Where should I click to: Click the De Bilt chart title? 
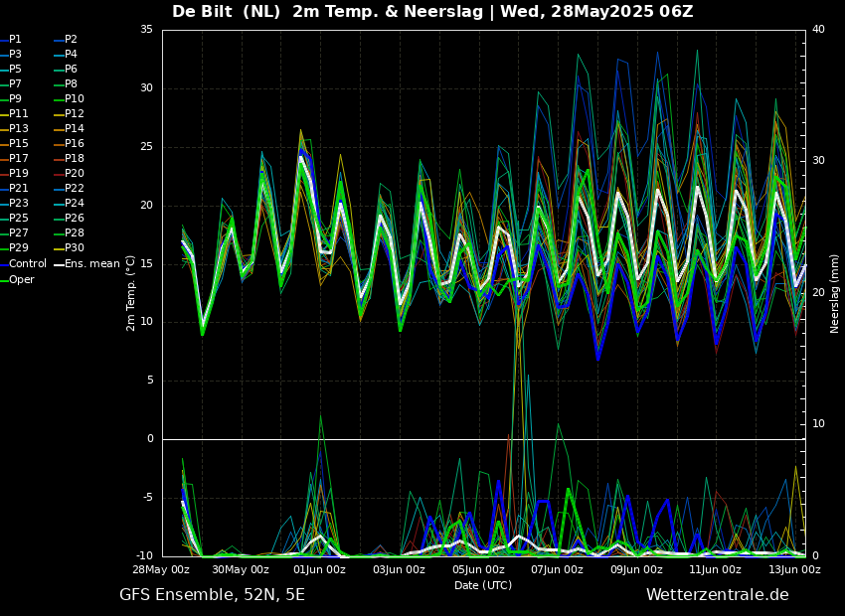(x=432, y=12)
